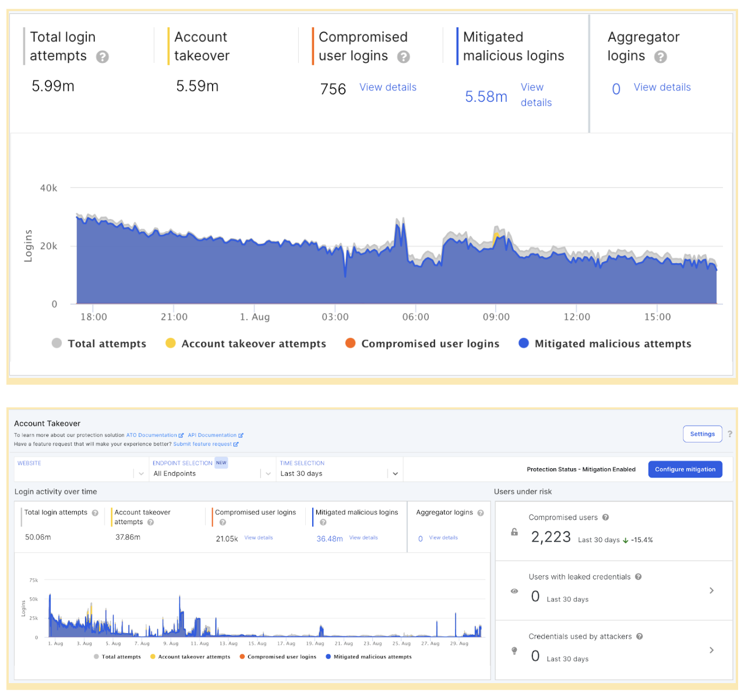Toggle Mitigated malicious attempts in top chart legend
The width and height of the screenshot is (748, 700).
(612, 344)
